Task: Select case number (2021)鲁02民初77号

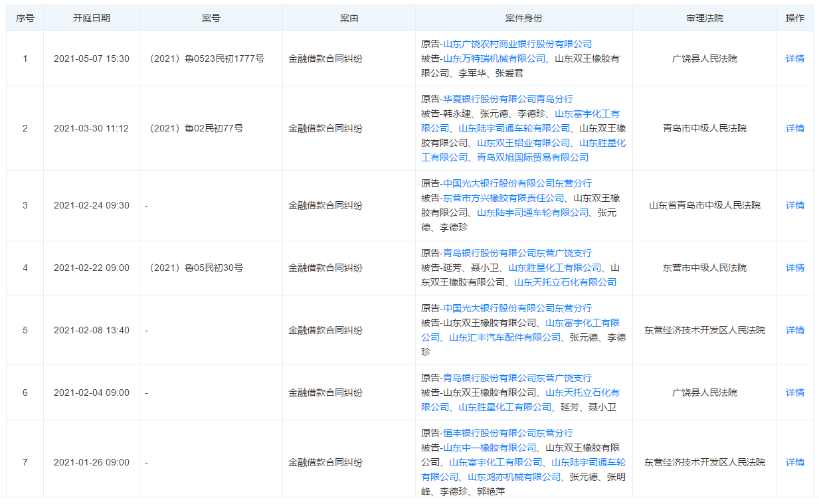Action: click(194, 128)
